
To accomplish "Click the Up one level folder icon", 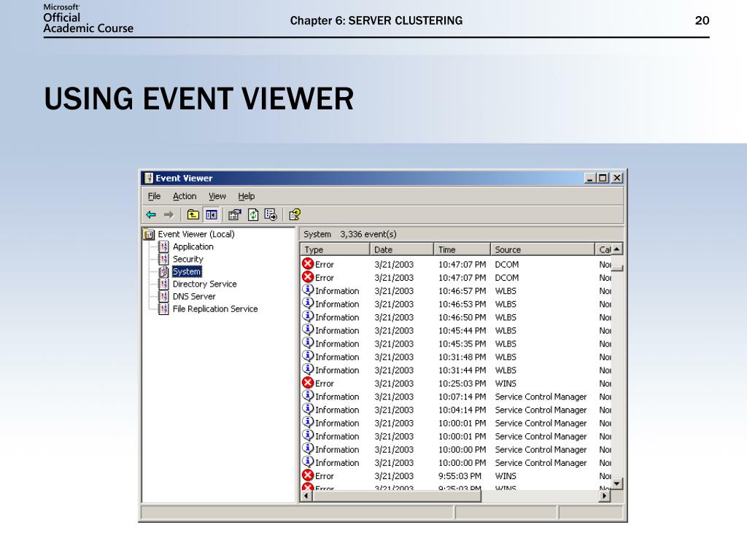I will pos(193,215).
